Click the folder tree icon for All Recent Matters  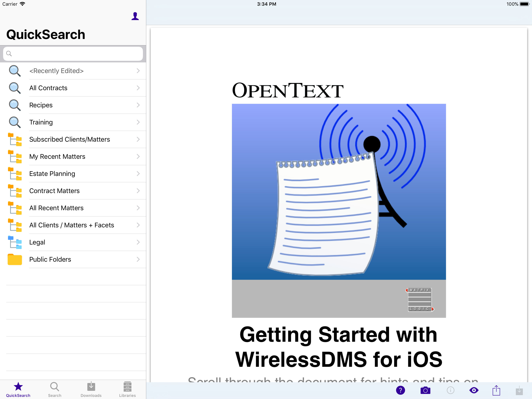tap(15, 208)
